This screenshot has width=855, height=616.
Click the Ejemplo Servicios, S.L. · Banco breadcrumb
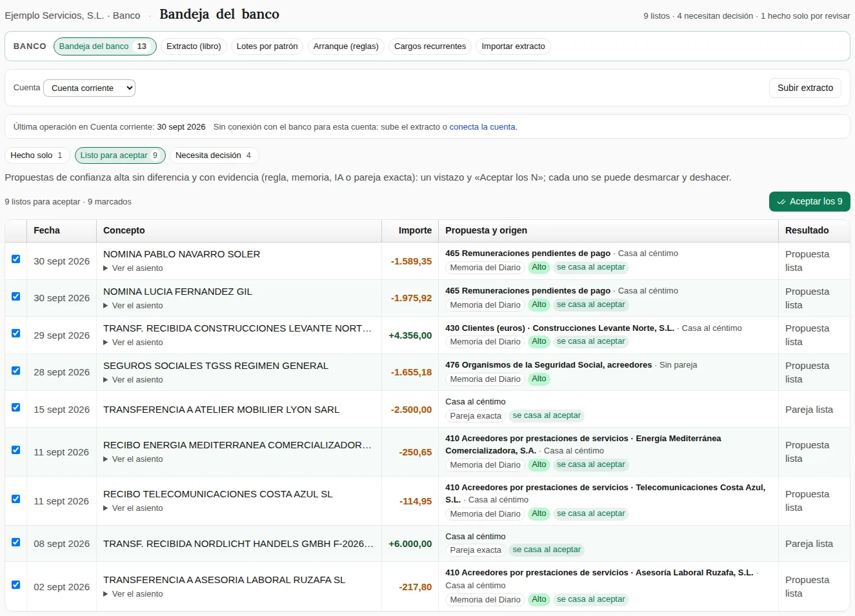click(72, 15)
